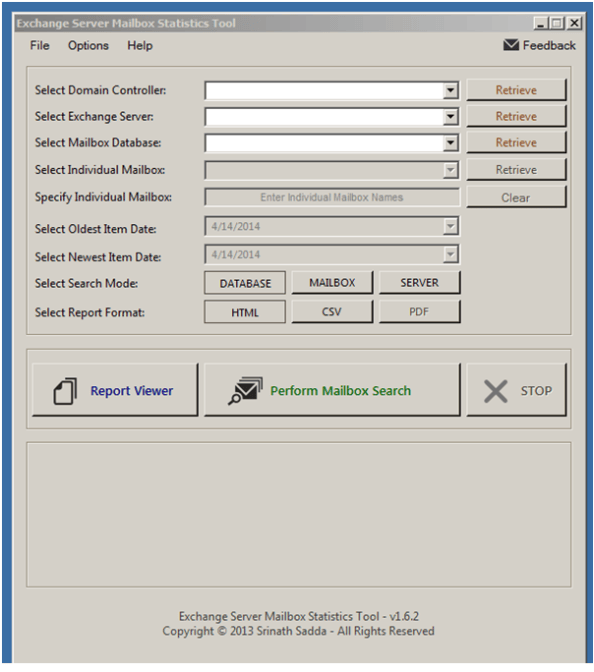Screen dimensions: 594x672
Task: Retrieve the Mailbox Database list
Action: coord(516,142)
